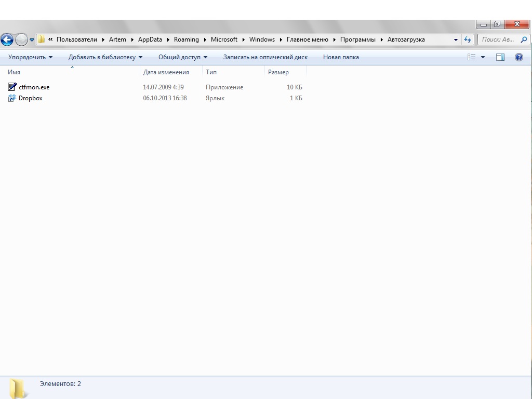Sort by the Дата изменения column header
Screen dimensions: 532x399
(166, 72)
